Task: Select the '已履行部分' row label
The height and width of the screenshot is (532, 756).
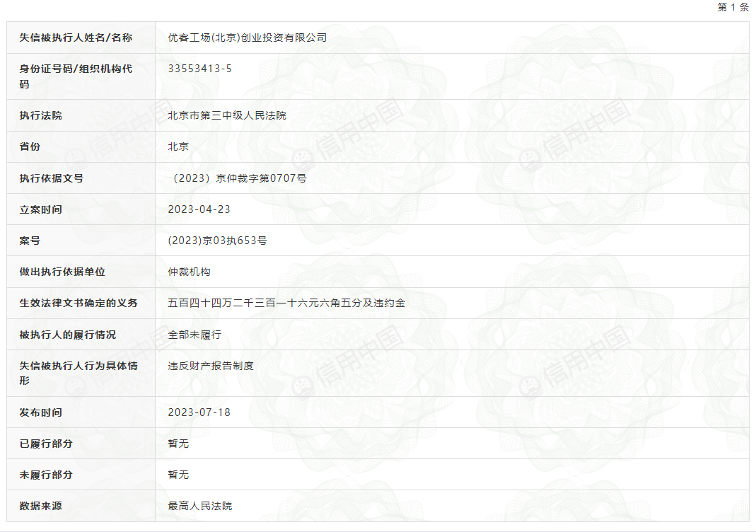Action: click(x=46, y=444)
